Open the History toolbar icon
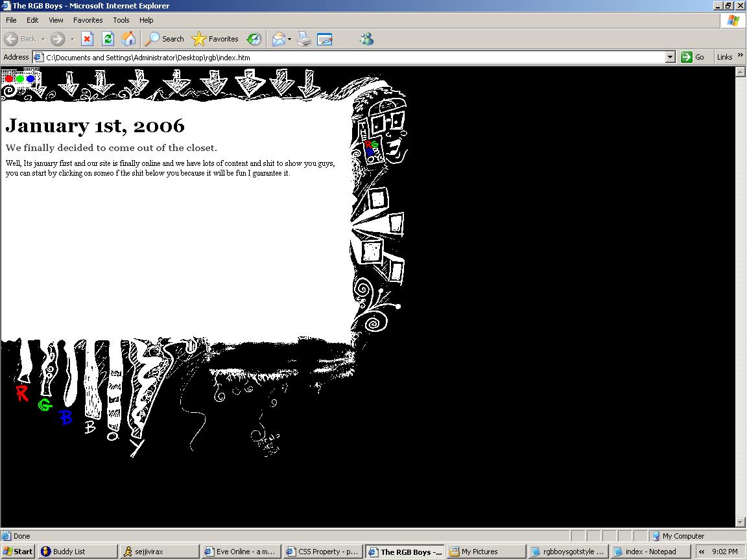Screen dimensions: 747x560 [254, 39]
